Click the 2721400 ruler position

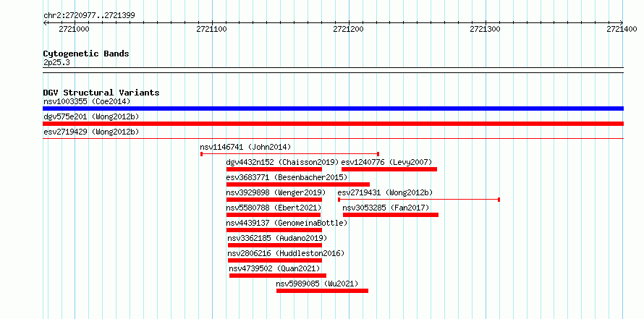tap(622, 29)
